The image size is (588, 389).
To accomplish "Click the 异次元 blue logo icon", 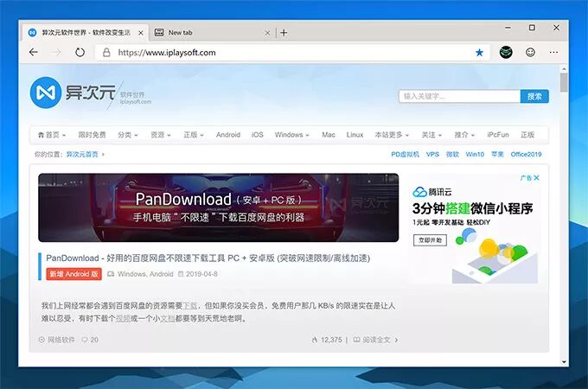I will point(45,92).
